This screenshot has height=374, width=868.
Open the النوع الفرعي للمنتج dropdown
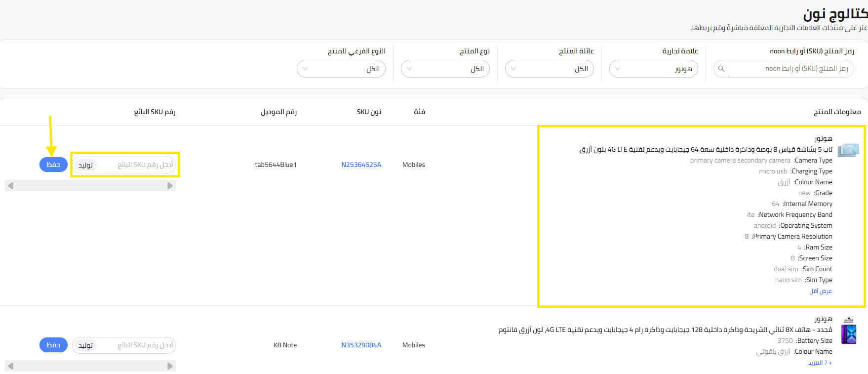(341, 69)
